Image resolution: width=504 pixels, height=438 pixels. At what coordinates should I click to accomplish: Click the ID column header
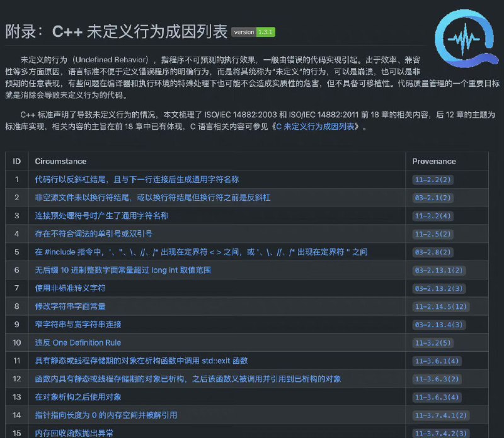coord(16,161)
